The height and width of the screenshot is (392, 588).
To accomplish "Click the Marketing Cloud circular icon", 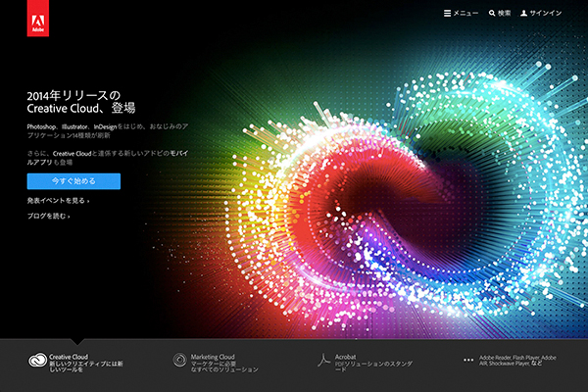I will pyautogui.click(x=179, y=361).
